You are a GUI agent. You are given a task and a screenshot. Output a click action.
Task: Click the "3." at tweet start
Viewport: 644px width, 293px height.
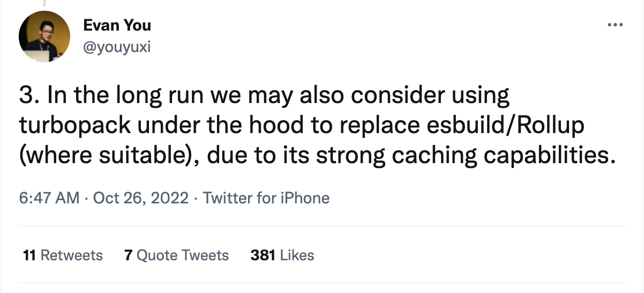click(x=29, y=96)
